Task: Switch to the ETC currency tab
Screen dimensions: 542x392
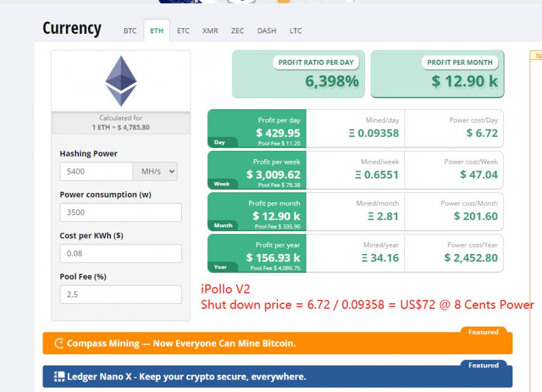Action: pyautogui.click(x=183, y=31)
